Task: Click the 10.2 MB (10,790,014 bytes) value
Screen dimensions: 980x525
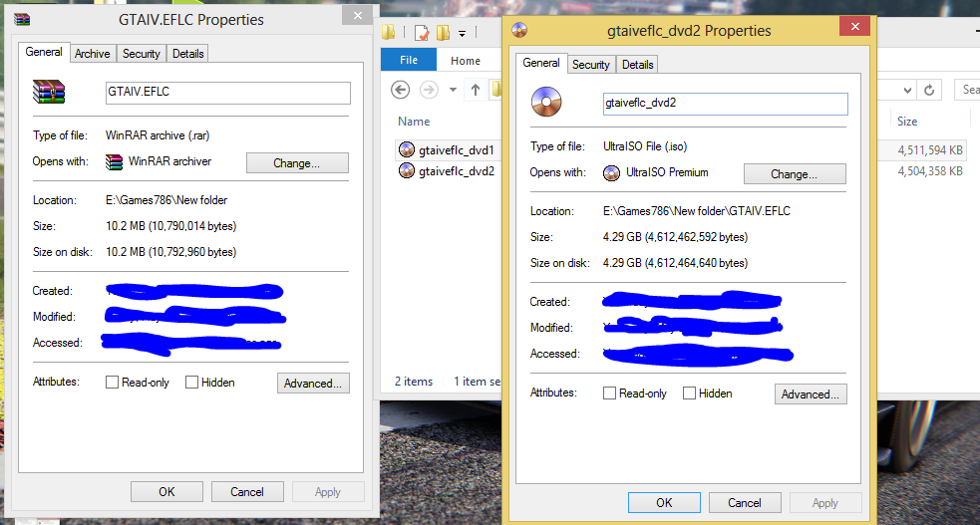Action: (x=170, y=226)
